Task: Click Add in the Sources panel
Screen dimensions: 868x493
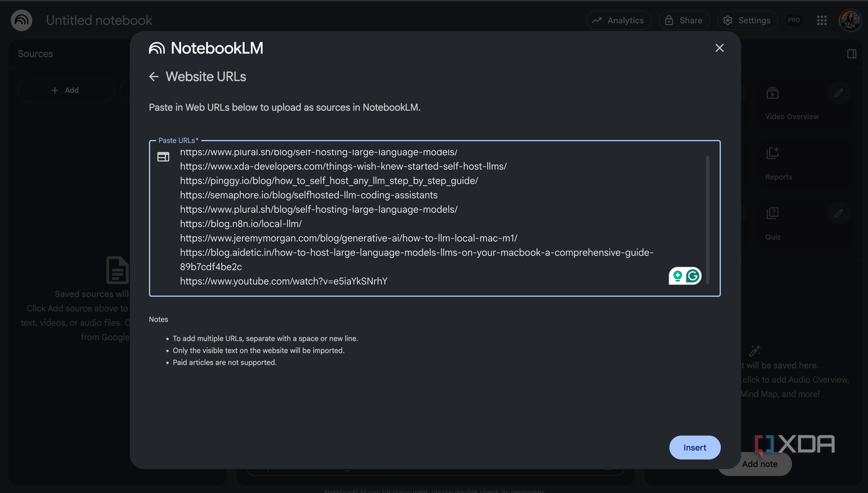Action: (66, 90)
